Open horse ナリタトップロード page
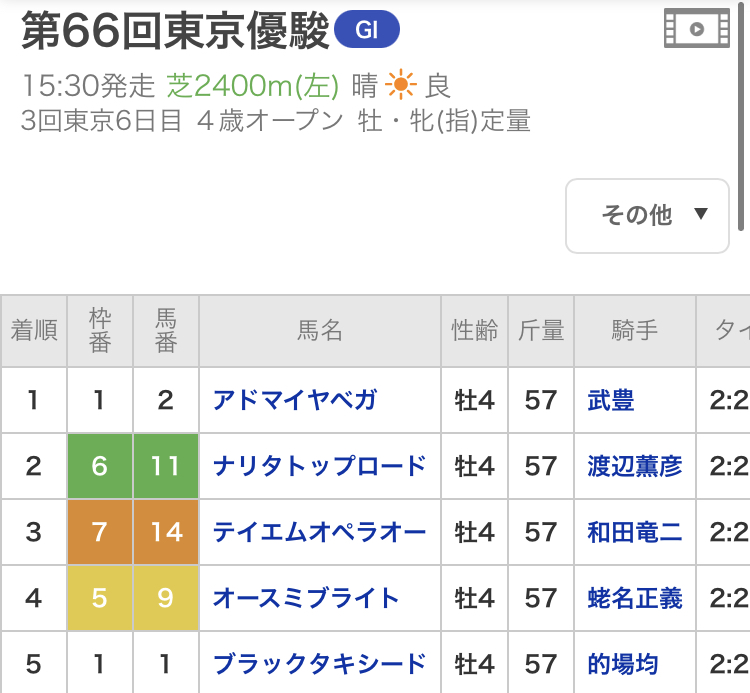 click(x=319, y=466)
